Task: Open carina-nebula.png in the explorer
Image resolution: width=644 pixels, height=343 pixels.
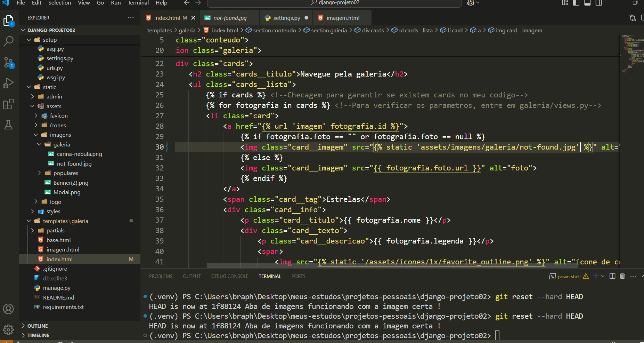Action: 80,154
